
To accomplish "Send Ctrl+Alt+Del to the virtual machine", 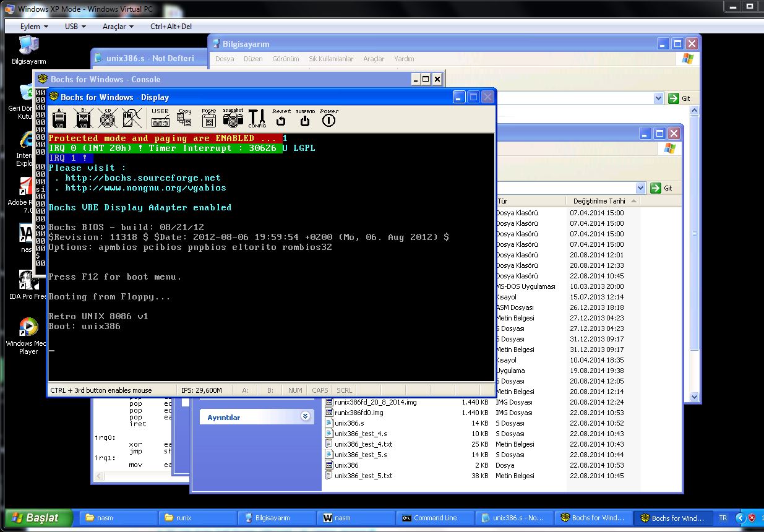I will tap(171, 27).
